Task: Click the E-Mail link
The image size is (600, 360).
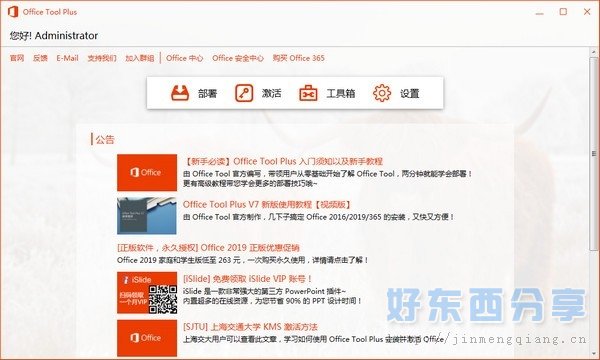Action: tap(67, 58)
